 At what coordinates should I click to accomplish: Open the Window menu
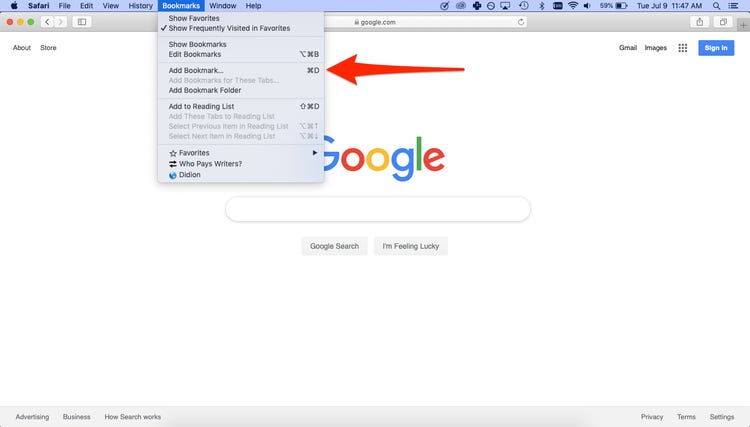223,6
